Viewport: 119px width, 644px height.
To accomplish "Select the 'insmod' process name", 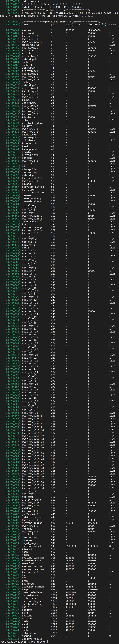I will 26,636.
